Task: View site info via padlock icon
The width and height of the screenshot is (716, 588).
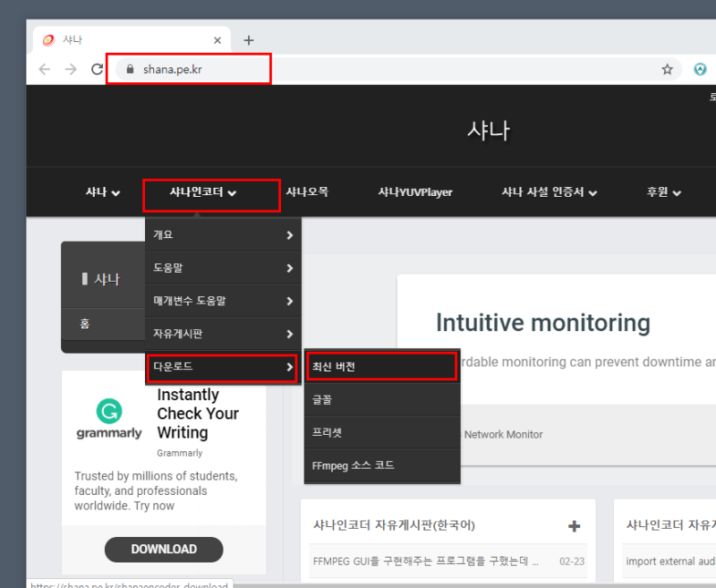Action: coord(130,70)
